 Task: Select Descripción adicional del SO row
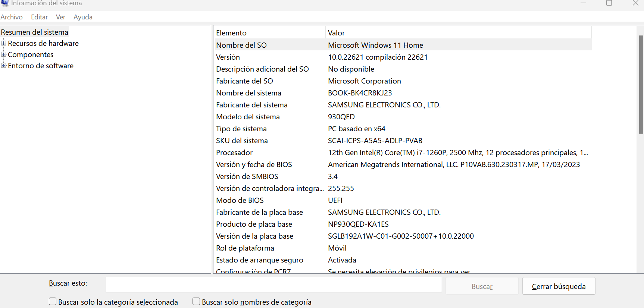pos(403,69)
